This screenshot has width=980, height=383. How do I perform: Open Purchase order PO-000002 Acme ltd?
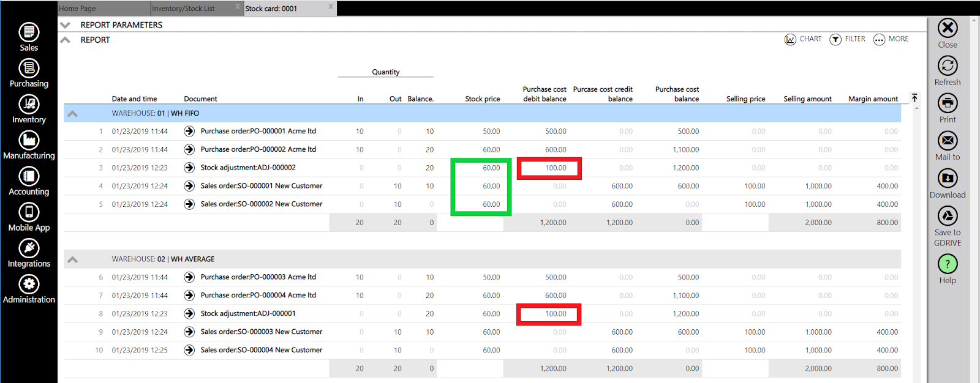258,149
